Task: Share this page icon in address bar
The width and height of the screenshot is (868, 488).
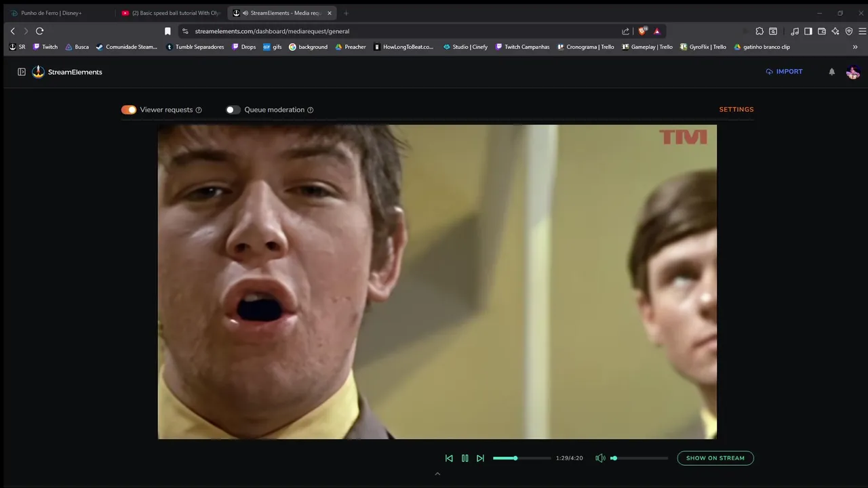Action: (x=625, y=31)
